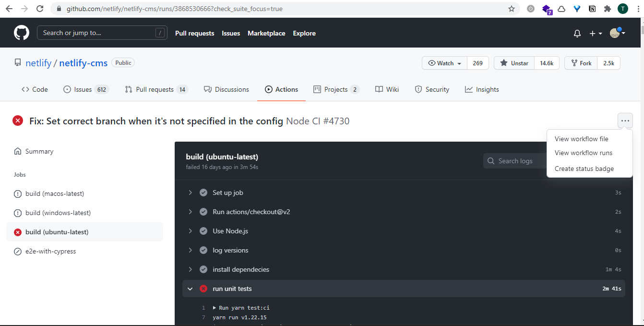
Task: Open the notifications bell
Action: tap(577, 33)
